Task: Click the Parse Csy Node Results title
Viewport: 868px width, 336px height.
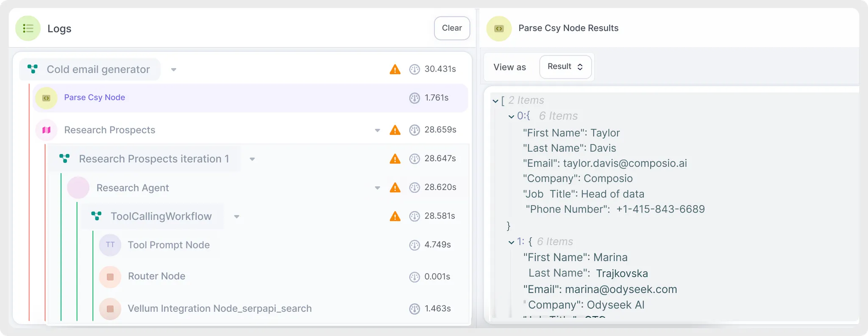Action: click(x=568, y=28)
